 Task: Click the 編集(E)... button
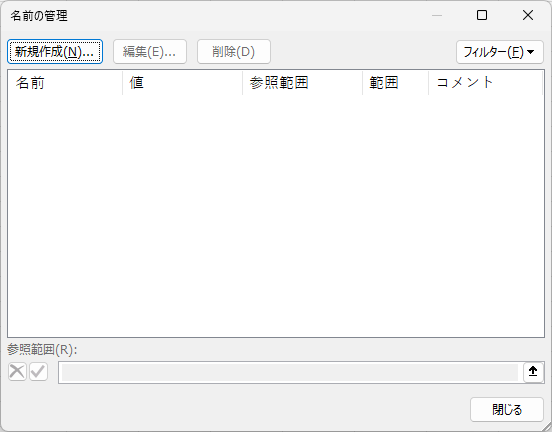click(x=150, y=52)
